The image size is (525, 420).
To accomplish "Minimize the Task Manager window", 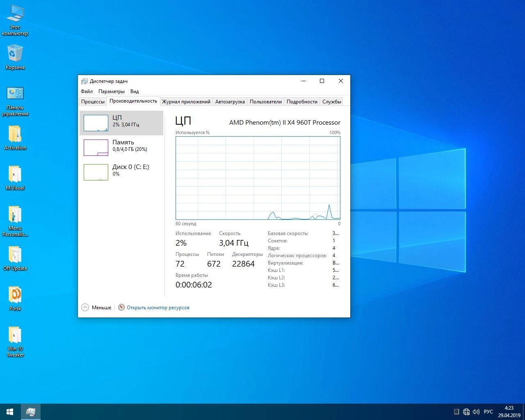I will (x=304, y=81).
